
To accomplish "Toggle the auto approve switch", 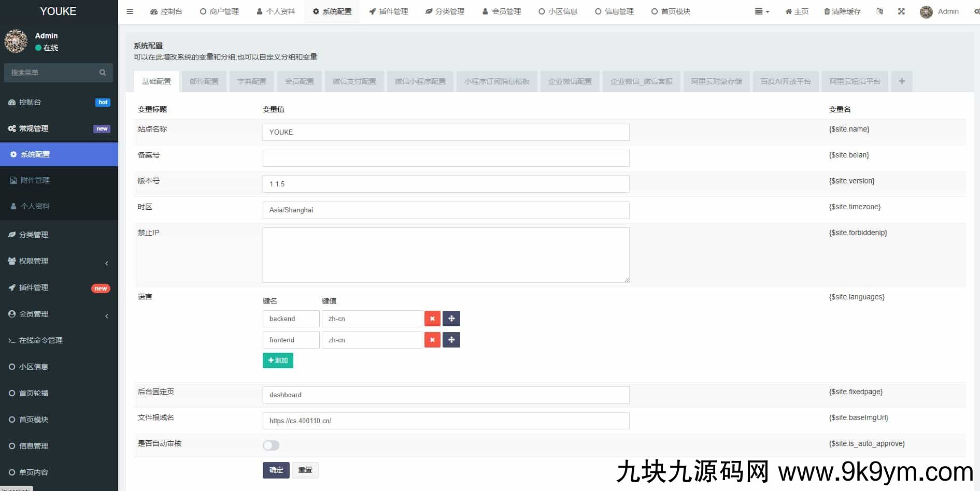I will (x=271, y=445).
